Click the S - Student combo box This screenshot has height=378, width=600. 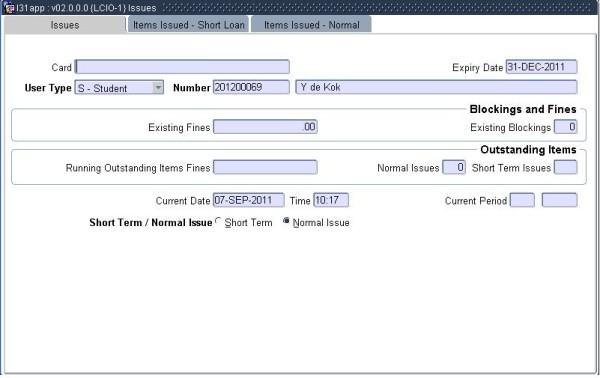(119, 88)
